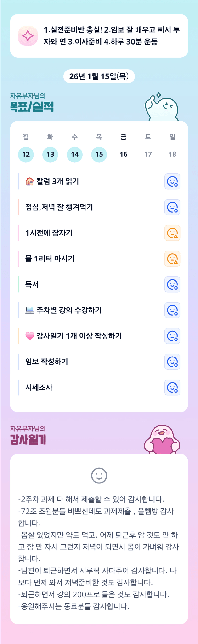
Task: Click status face icon for 점심,저녁 잘 챙겨먹기
Action: point(172,207)
